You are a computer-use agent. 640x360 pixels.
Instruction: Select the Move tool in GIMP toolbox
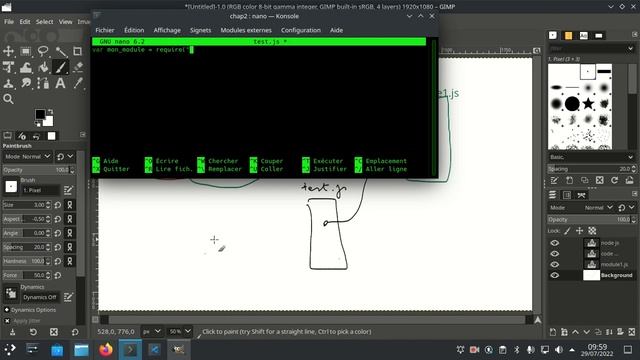pos(8,51)
